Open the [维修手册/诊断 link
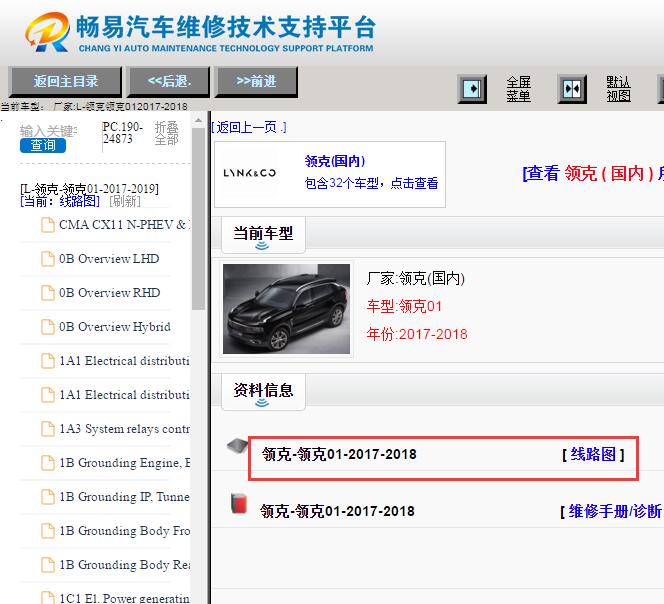 [611, 511]
